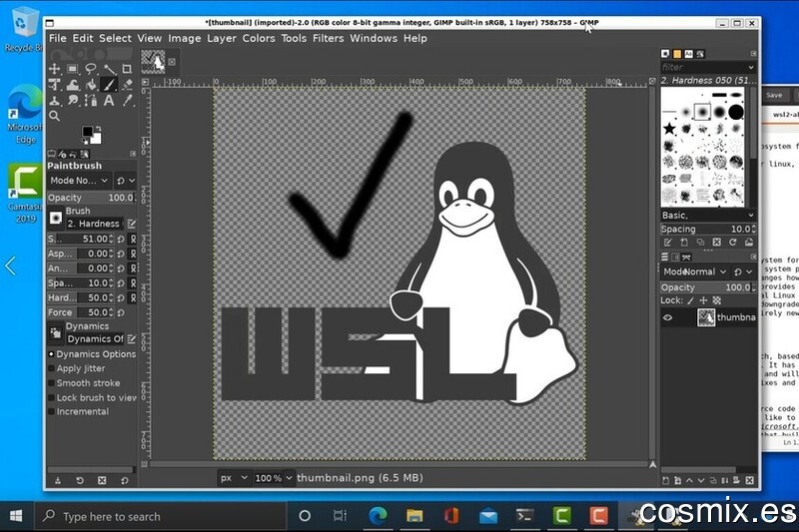Screen dimensions: 799x532
Task: Enable Lock brush to view
Action: [x=52, y=397]
